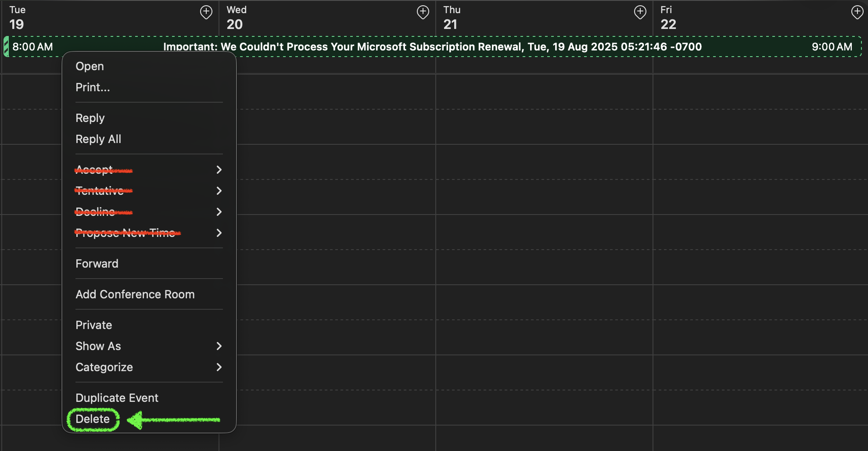
Task: Select the Microsoft Subscription Renewal event
Action: 432,47
